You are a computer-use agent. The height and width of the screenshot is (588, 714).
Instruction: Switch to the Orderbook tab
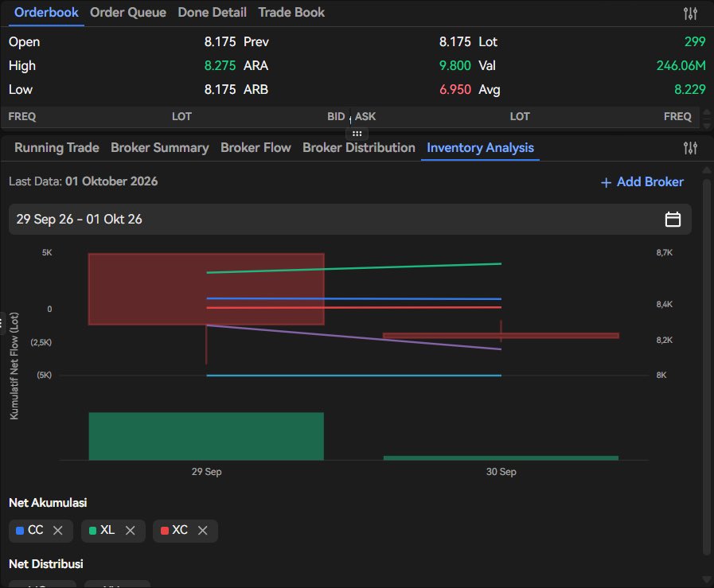pos(46,12)
